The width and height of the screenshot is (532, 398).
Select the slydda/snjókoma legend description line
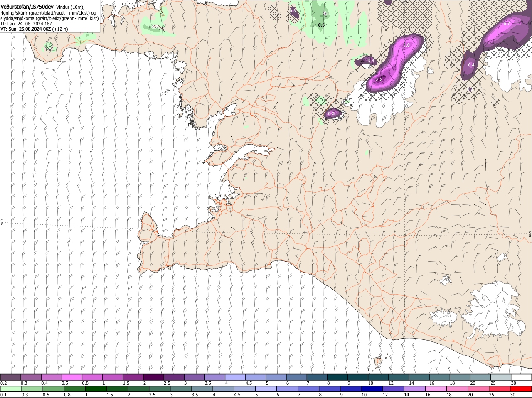49,18
